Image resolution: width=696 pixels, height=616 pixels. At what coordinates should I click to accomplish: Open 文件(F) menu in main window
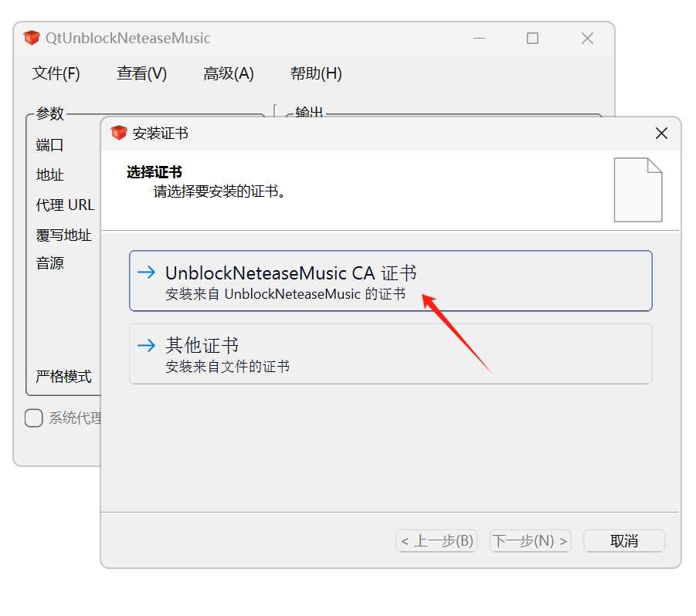click(56, 73)
